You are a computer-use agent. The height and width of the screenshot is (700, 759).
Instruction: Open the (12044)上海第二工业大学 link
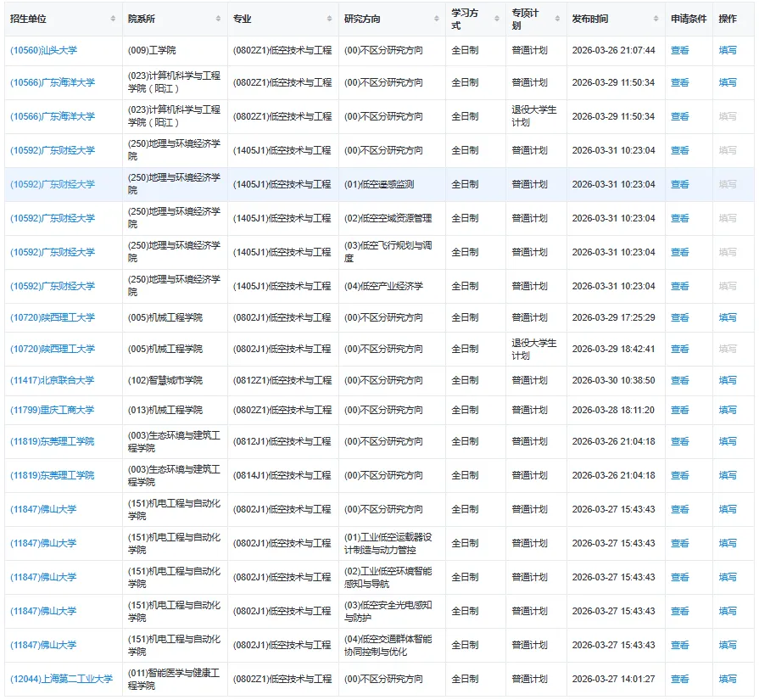(x=61, y=679)
